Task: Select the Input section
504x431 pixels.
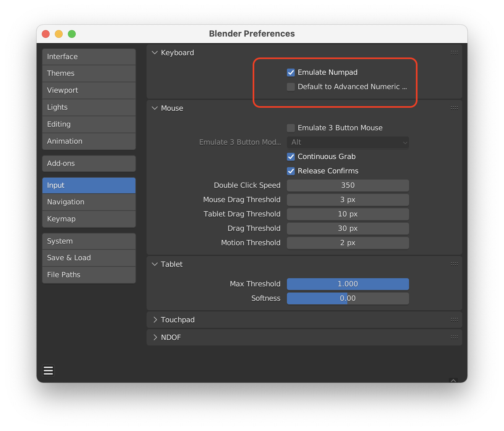Action: click(89, 185)
